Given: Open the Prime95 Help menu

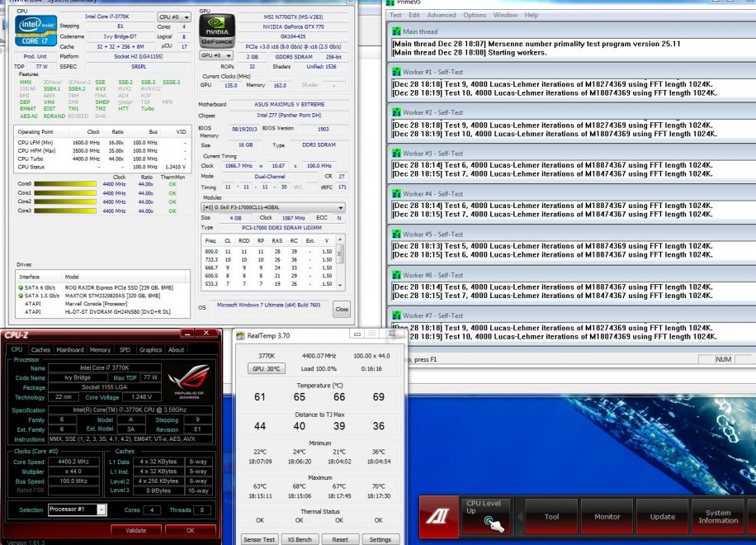Looking at the screenshot, I should tap(532, 15).
